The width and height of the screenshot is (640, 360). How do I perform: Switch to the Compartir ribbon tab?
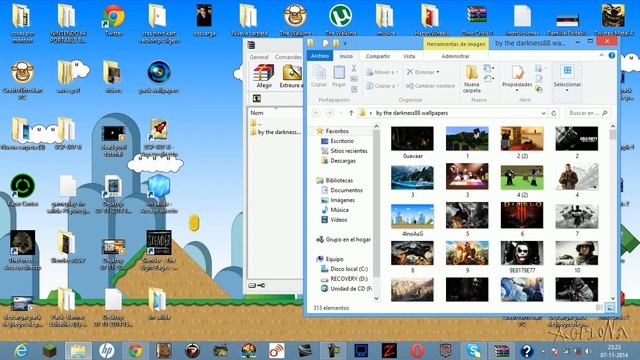(x=378, y=56)
